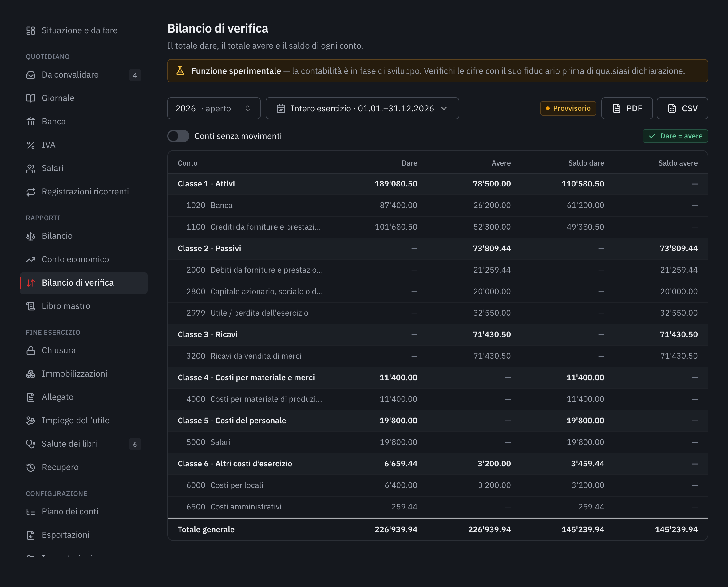Viewport: 728px width, 587px height.
Task: Open the Situazione e da fare dashboard icon
Action: (31, 31)
